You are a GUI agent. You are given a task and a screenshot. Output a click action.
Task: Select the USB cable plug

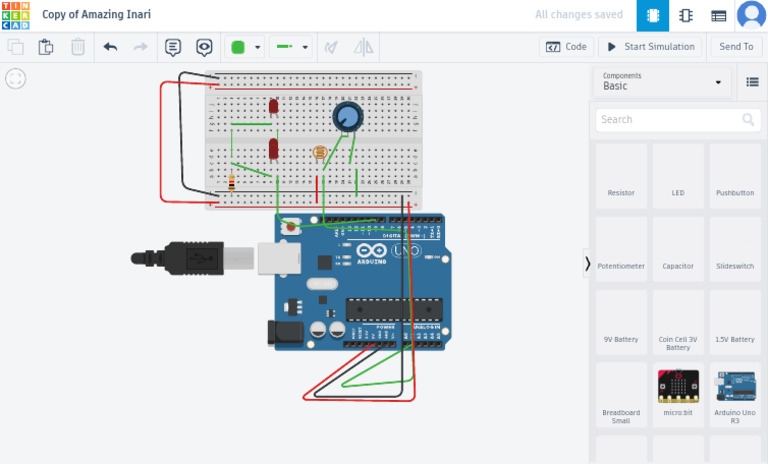[x=193, y=258]
